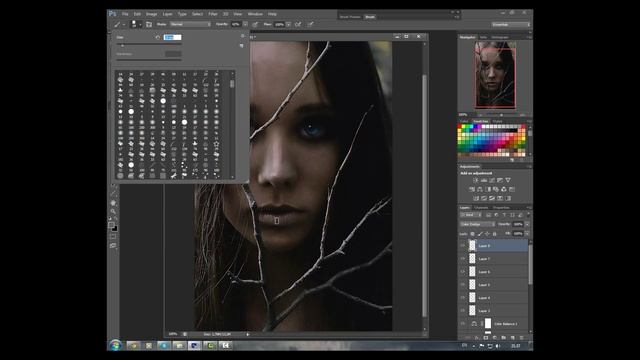Delete layer trash icon in Layers panel
The height and width of the screenshot is (360, 640).
click(x=521, y=338)
